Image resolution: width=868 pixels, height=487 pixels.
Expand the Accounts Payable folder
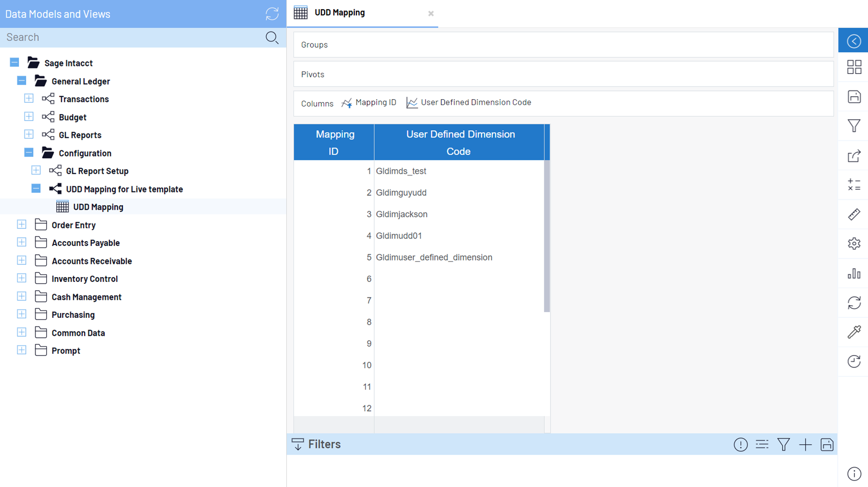click(x=21, y=243)
